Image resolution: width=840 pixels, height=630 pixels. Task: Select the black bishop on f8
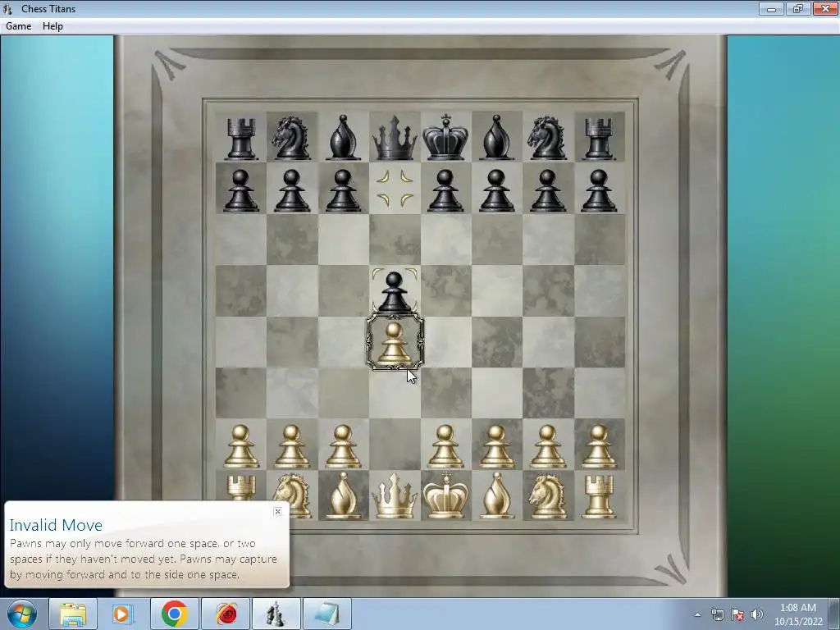[x=496, y=138]
